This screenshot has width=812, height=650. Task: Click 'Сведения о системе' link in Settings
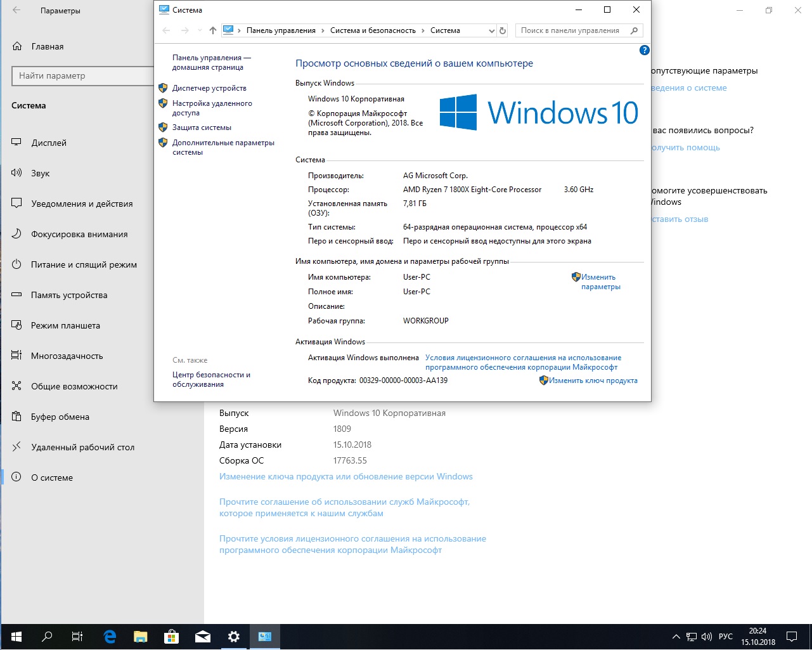(689, 88)
